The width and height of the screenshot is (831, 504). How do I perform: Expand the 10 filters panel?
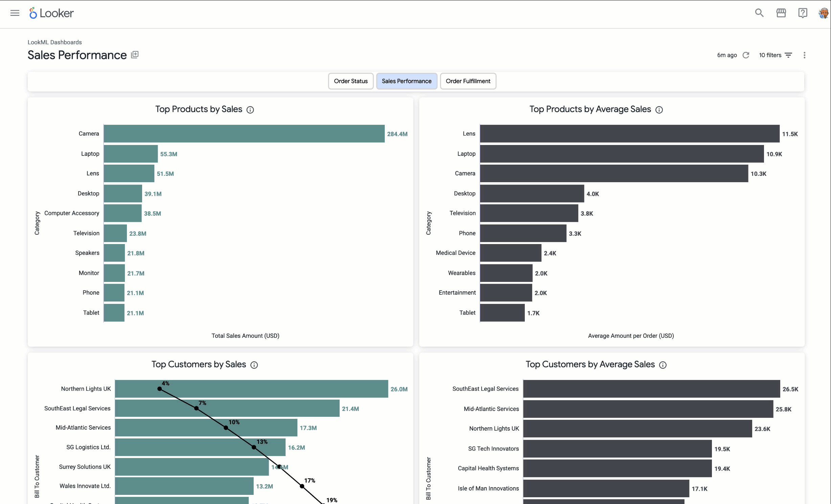point(775,55)
